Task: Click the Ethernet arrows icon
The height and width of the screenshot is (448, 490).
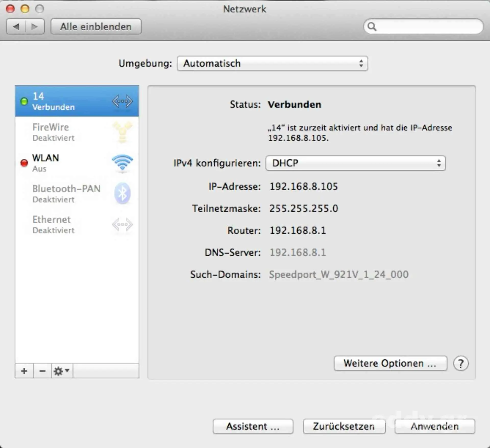Action: [x=122, y=225]
